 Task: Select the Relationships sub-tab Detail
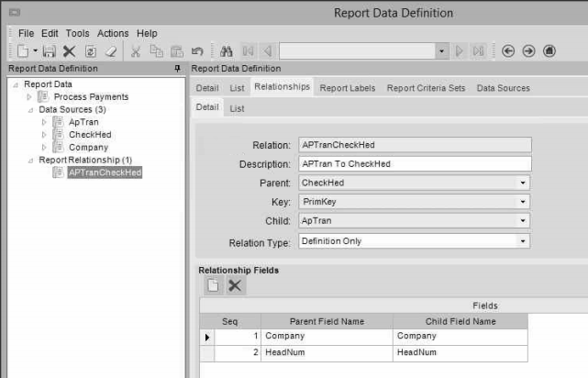click(x=207, y=107)
